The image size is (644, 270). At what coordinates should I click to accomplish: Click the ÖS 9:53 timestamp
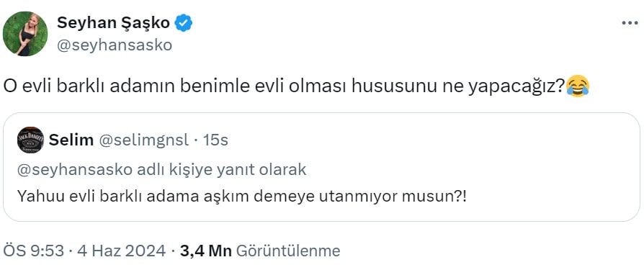click(x=34, y=251)
